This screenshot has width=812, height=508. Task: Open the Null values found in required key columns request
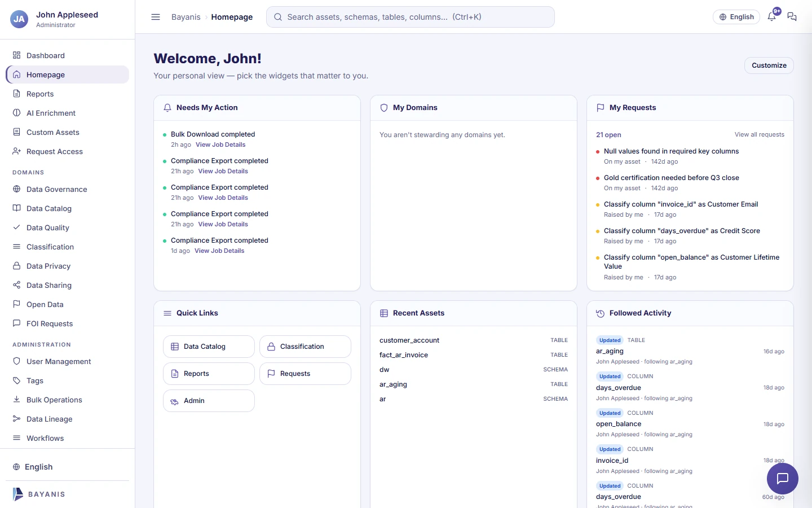pyautogui.click(x=671, y=151)
